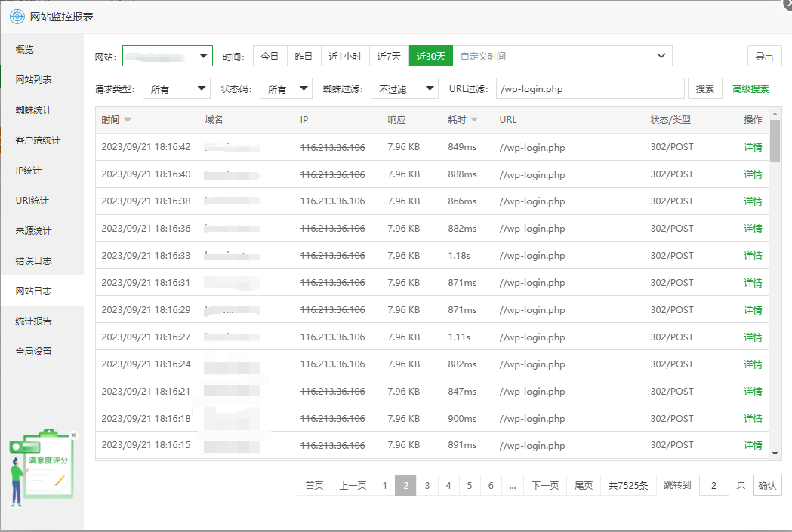The width and height of the screenshot is (792, 532).
Task: Click the 1.18s duration cell
Action: [x=459, y=256]
